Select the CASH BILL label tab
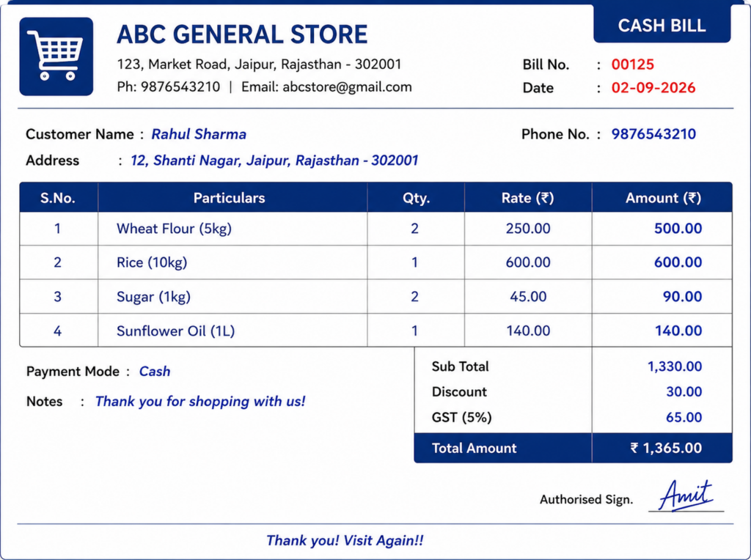This screenshot has height=560, width=751. tap(662, 24)
